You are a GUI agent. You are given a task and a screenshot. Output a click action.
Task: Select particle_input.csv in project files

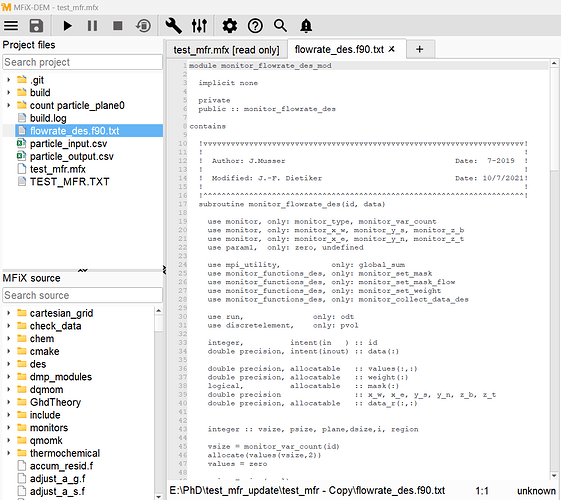[68, 144]
